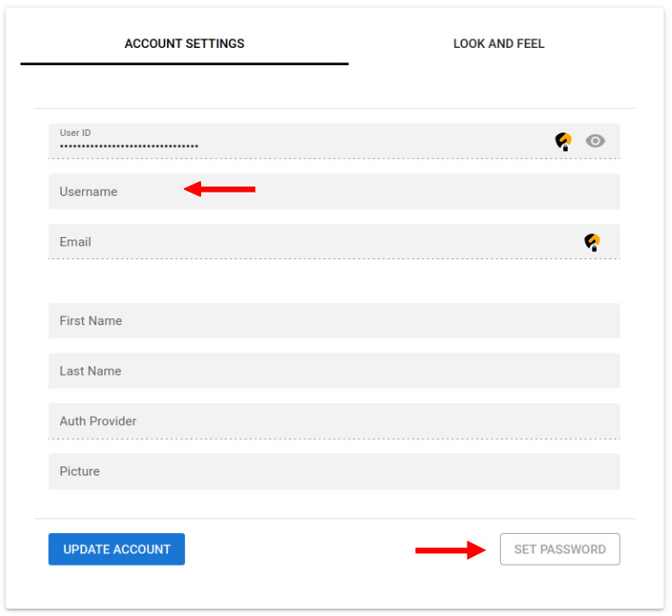Focus the Picture input field
The image size is (672, 616).
click(334, 471)
